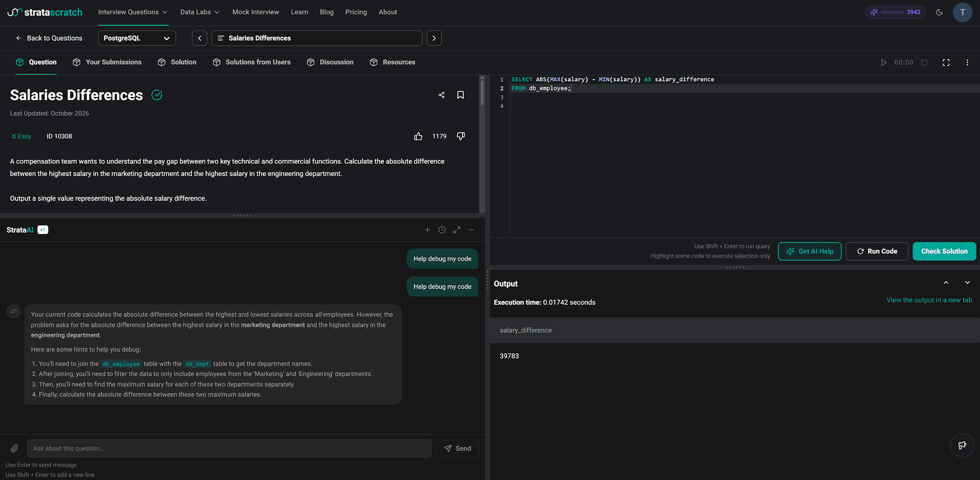Open the PostgreSQL language dropdown

[x=137, y=38]
